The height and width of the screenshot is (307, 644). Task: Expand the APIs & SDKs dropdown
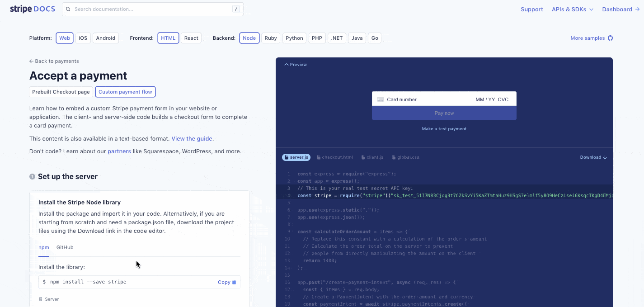(572, 9)
